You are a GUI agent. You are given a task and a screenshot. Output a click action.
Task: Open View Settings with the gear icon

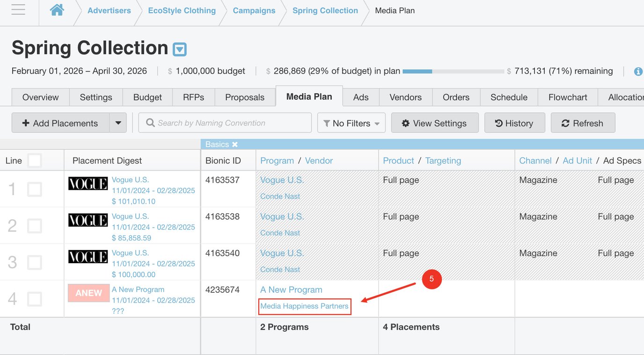pos(435,123)
